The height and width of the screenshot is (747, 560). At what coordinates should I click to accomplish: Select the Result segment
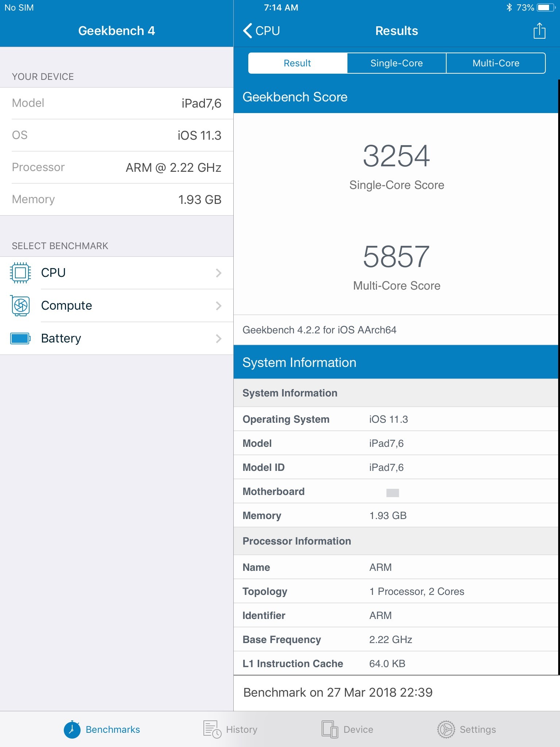point(297,63)
